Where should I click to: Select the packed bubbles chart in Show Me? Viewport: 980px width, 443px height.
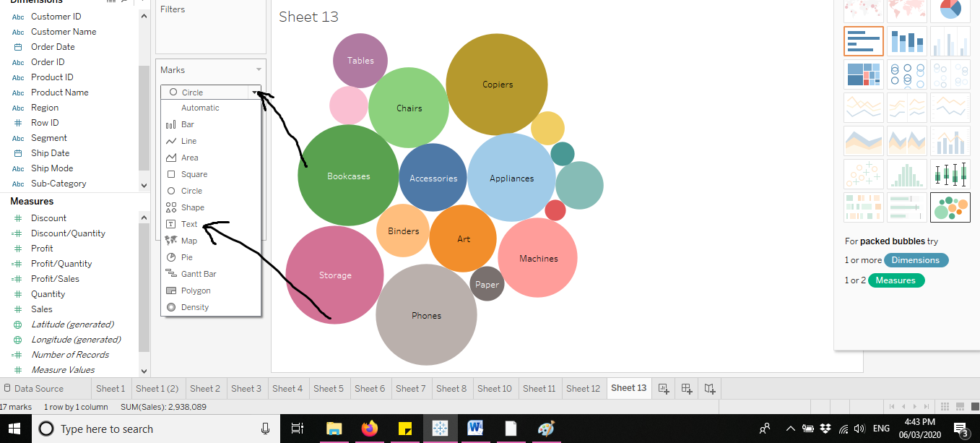click(950, 207)
